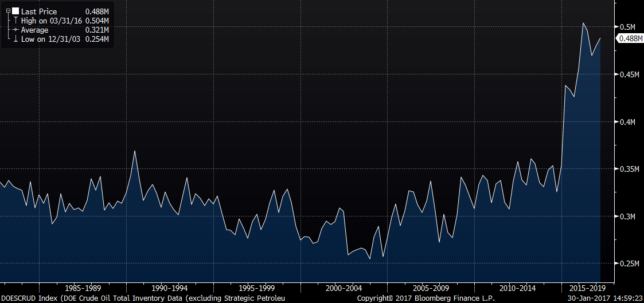This screenshot has height=303, width=644.
Task: Click the 2005-2009 x-axis label
Action: (x=431, y=288)
